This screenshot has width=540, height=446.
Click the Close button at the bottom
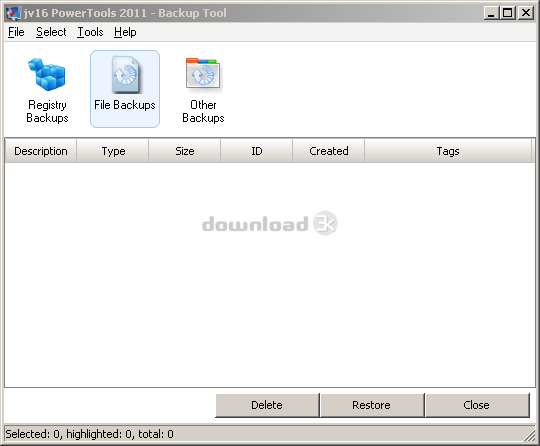click(477, 405)
